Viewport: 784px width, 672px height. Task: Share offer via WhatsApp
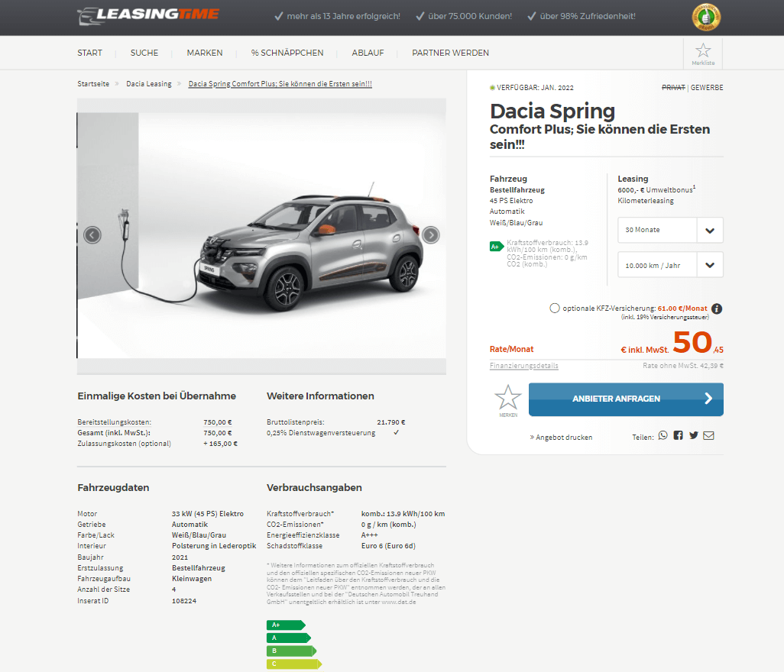(663, 436)
